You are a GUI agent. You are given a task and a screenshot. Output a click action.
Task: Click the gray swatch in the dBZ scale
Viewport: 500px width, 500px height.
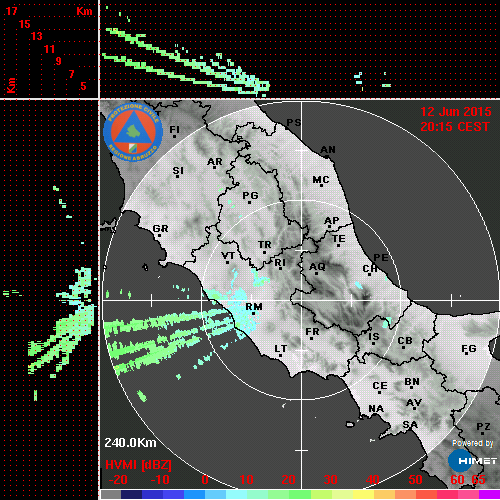click(x=111, y=494)
